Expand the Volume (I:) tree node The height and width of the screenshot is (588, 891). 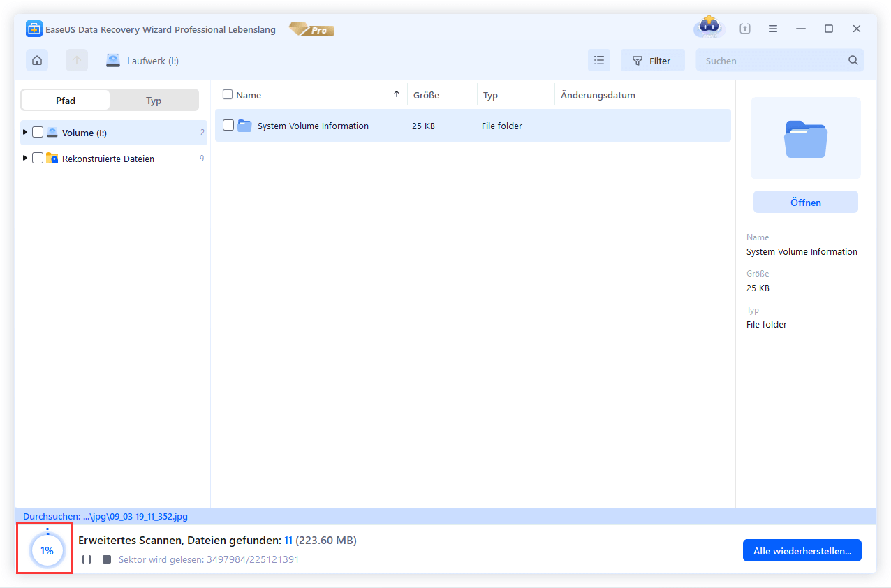[x=25, y=132]
